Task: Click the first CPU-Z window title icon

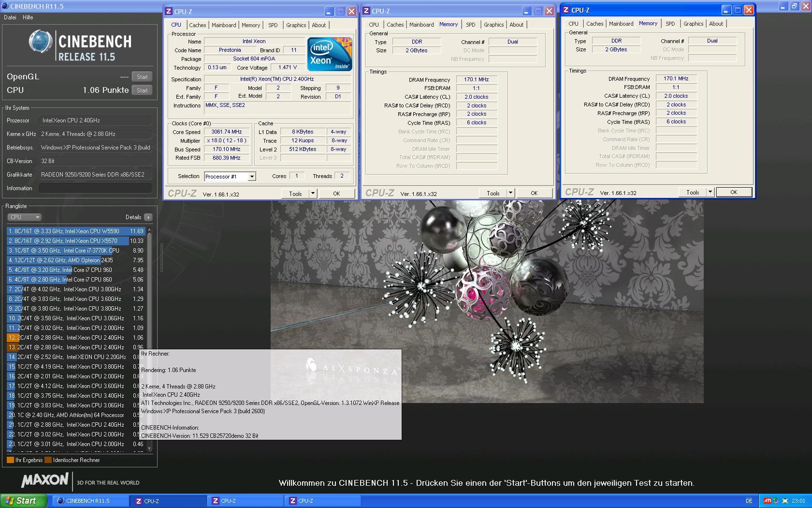Action: 169,11
